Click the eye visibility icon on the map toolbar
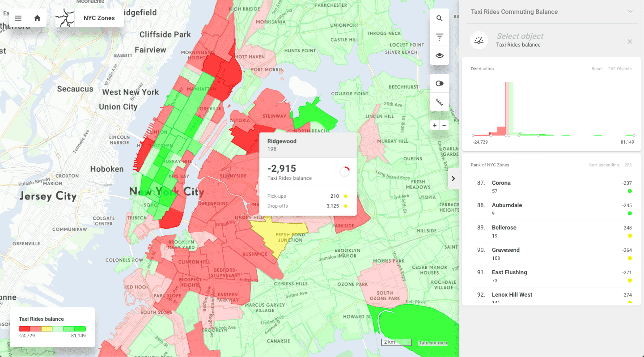 pyautogui.click(x=440, y=55)
